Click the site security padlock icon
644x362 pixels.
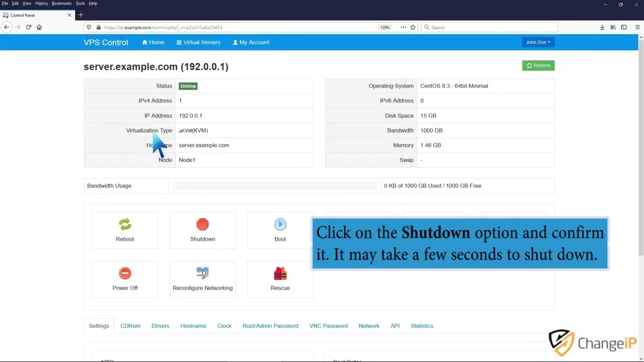click(99, 27)
